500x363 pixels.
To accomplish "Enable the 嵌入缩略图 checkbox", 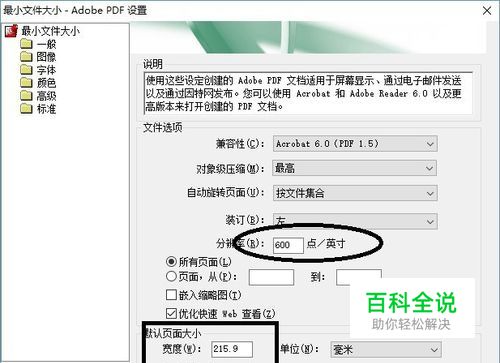I will [171, 295].
